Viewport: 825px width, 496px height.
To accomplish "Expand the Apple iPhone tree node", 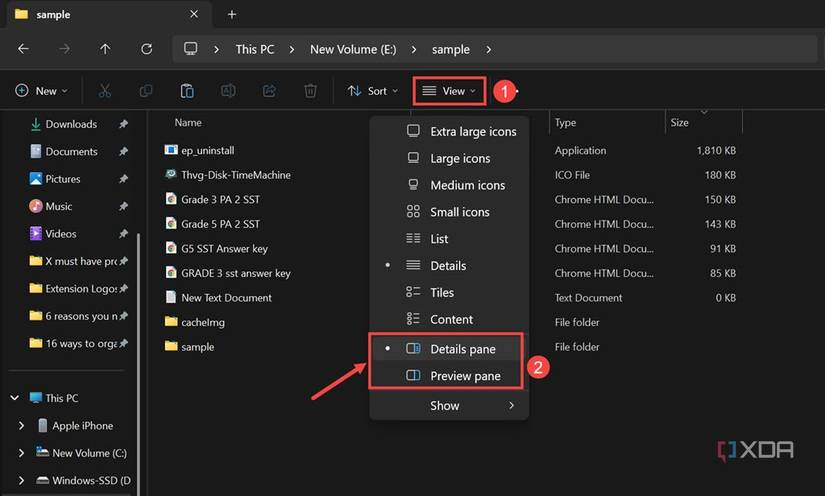I will 21,426.
